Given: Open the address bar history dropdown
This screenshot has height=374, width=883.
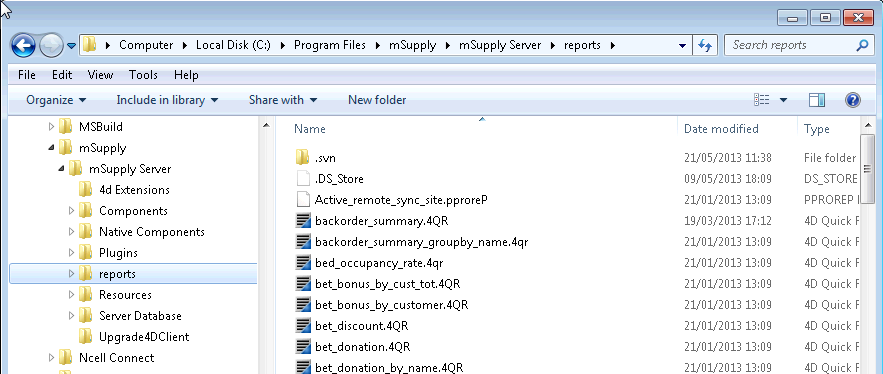Looking at the screenshot, I should tap(682, 46).
